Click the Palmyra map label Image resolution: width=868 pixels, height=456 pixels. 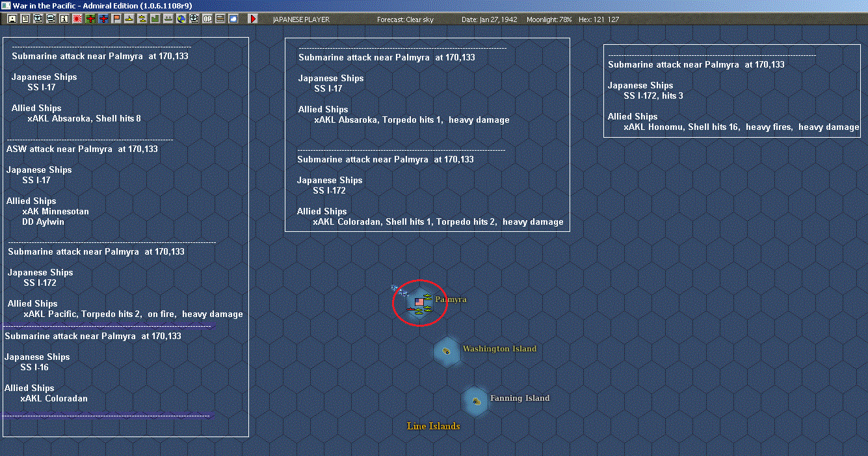pos(451,299)
